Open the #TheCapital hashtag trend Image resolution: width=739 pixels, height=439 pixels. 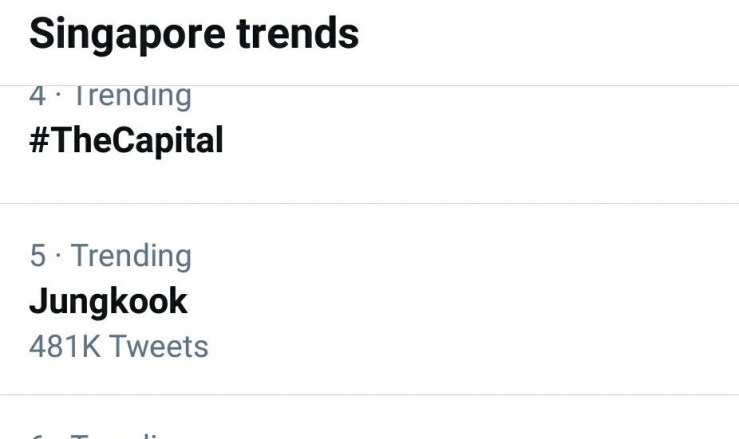tap(126, 140)
